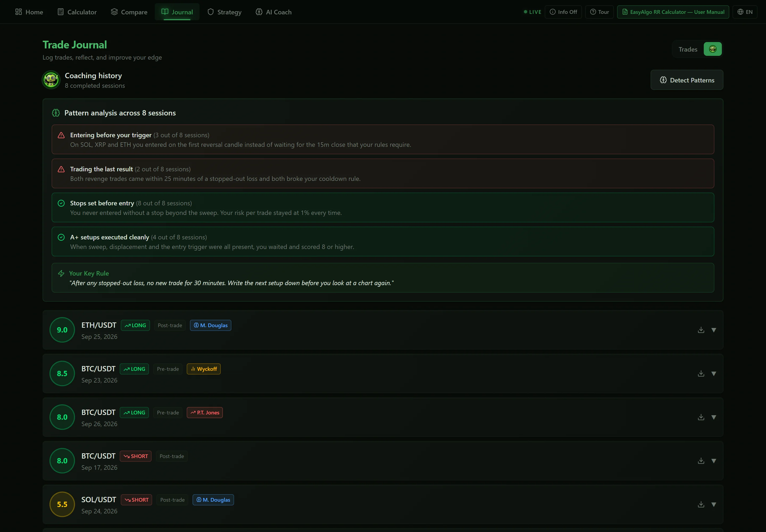Click the Pre-trade label on BTC/USDT Sep 23
This screenshot has width=766, height=532.
pyautogui.click(x=168, y=369)
